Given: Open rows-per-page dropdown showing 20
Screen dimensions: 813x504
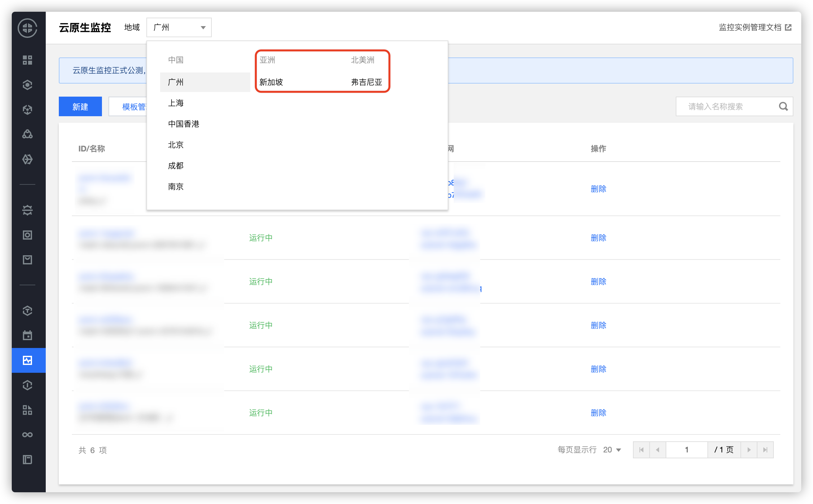Looking at the screenshot, I should tap(612, 450).
